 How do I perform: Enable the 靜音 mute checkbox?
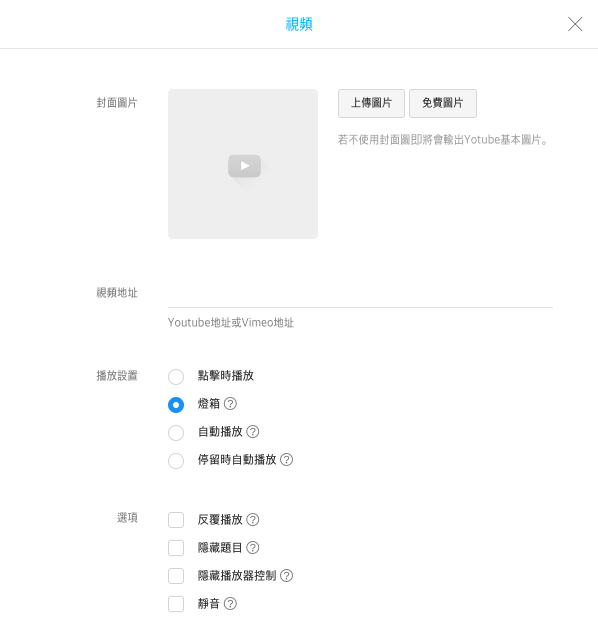[x=176, y=604]
